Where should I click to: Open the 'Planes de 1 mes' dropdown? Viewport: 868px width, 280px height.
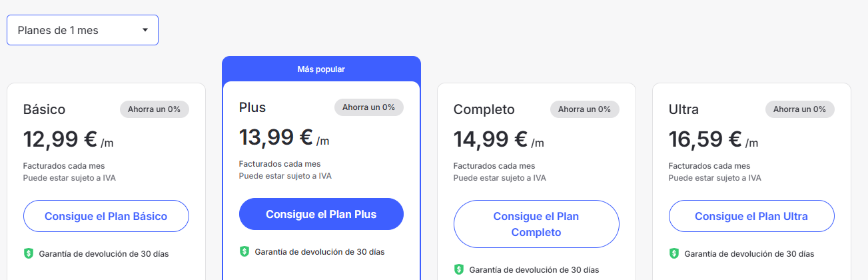(x=83, y=30)
